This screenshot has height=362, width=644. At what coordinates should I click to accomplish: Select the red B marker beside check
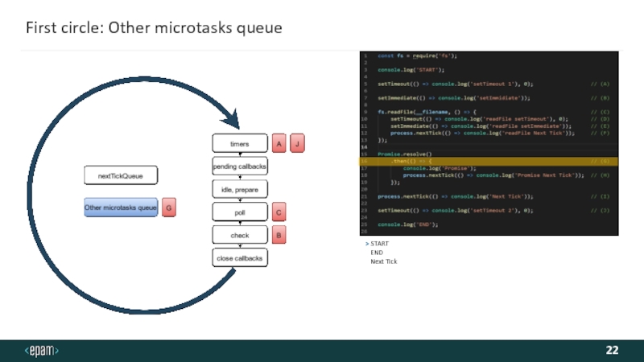pos(279,236)
